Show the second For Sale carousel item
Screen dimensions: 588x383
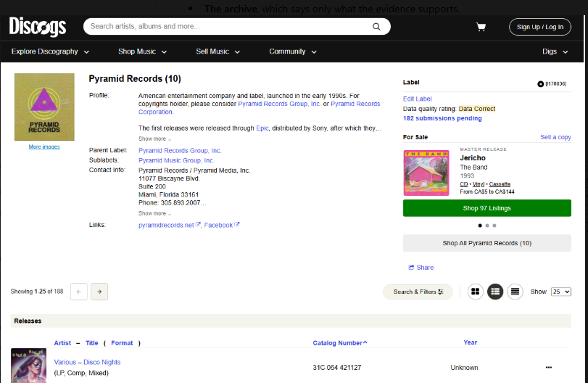point(487,226)
